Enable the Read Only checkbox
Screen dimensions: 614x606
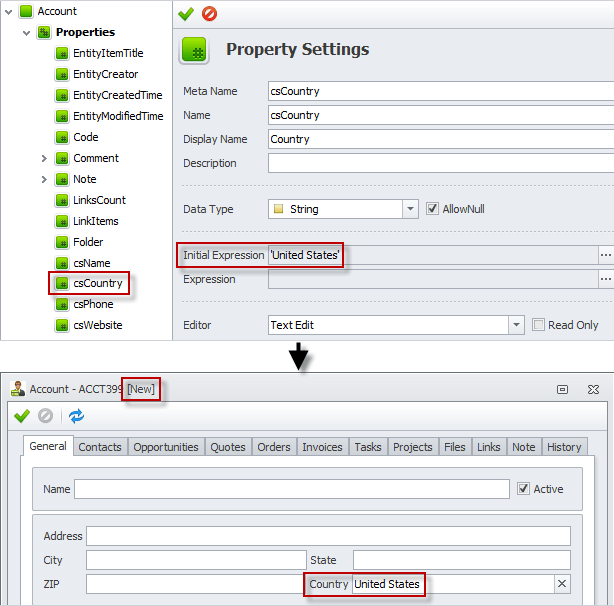(x=539, y=325)
